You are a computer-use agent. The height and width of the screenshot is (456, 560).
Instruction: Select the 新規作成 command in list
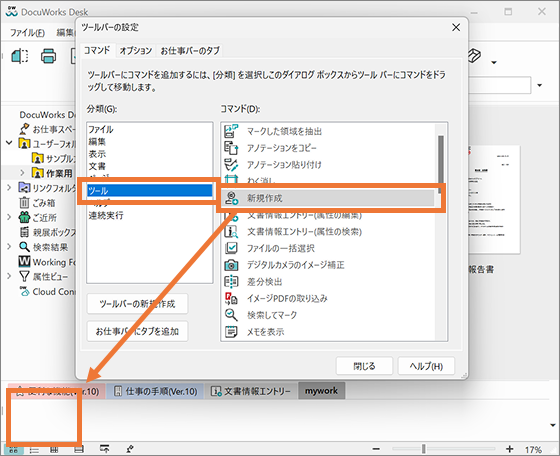(x=328, y=198)
